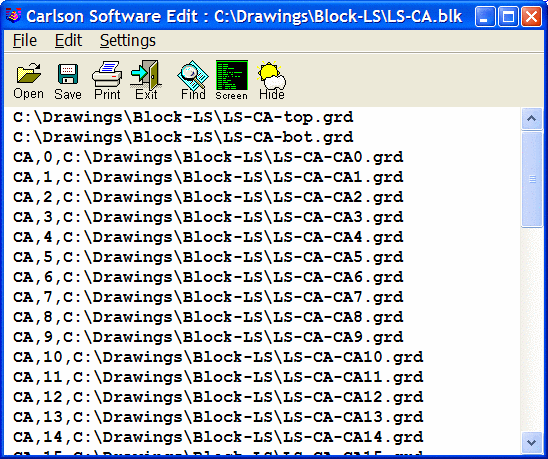Screen dimensions: 548x459
Task: Click the line ending in LS-CA-CA13.grd
Action: point(218,417)
